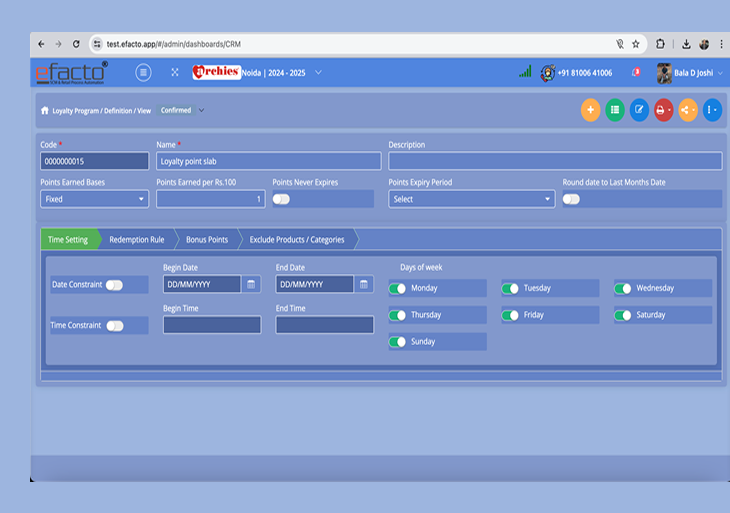Click the red print button
The width and height of the screenshot is (730, 513).
[x=663, y=110]
